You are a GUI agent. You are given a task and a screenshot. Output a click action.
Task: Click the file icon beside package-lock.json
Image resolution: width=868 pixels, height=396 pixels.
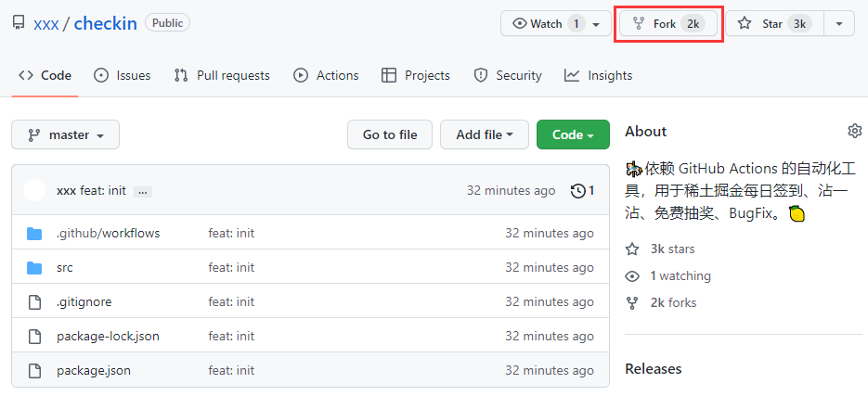pyautogui.click(x=34, y=337)
